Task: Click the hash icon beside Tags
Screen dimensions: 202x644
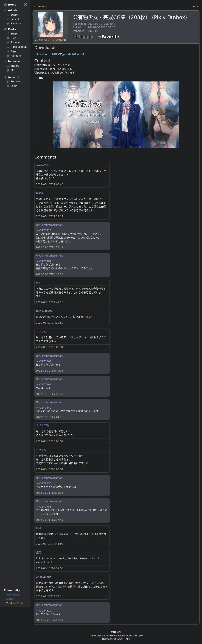Action: click(8, 51)
